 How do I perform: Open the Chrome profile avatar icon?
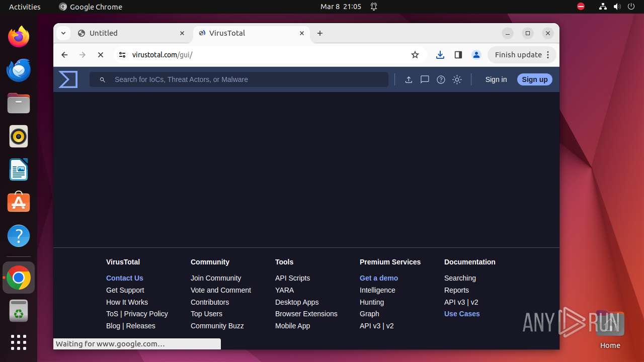click(476, 55)
